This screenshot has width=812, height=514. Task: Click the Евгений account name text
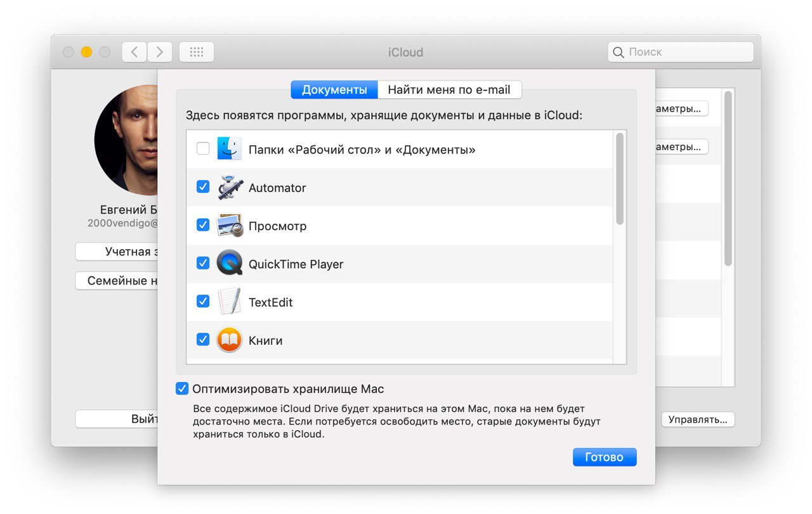tap(129, 210)
